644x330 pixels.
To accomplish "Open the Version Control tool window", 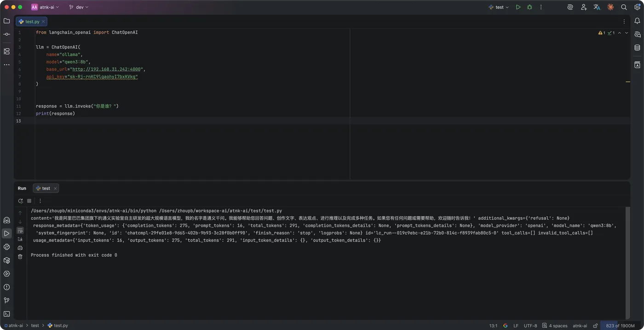I will (6, 299).
